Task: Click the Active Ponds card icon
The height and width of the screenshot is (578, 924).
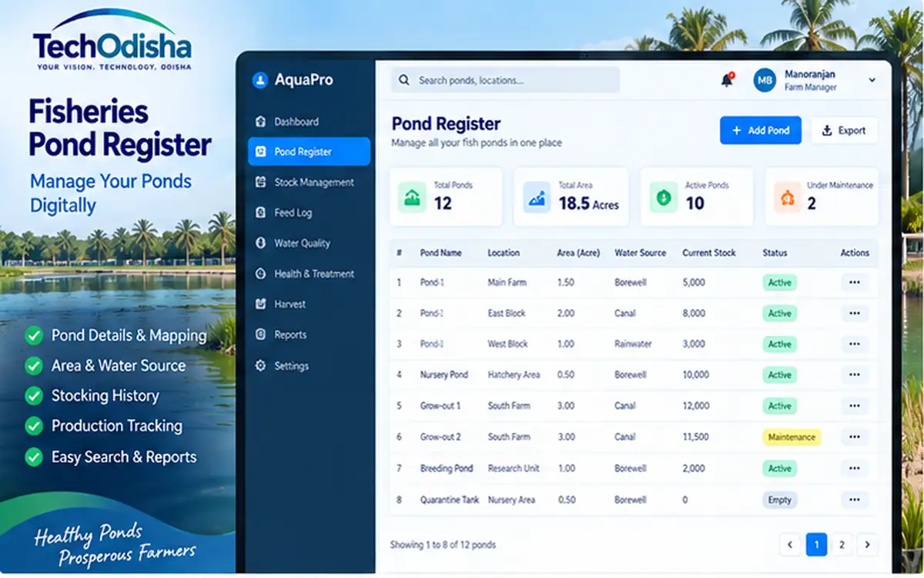Action: [663, 197]
